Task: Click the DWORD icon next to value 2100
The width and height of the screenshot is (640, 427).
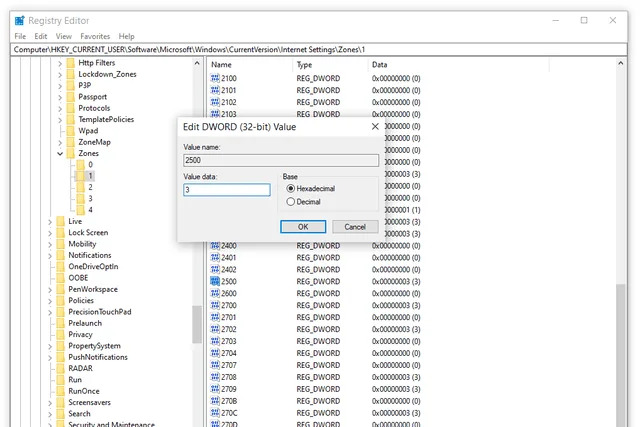Action: (x=215, y=78)
